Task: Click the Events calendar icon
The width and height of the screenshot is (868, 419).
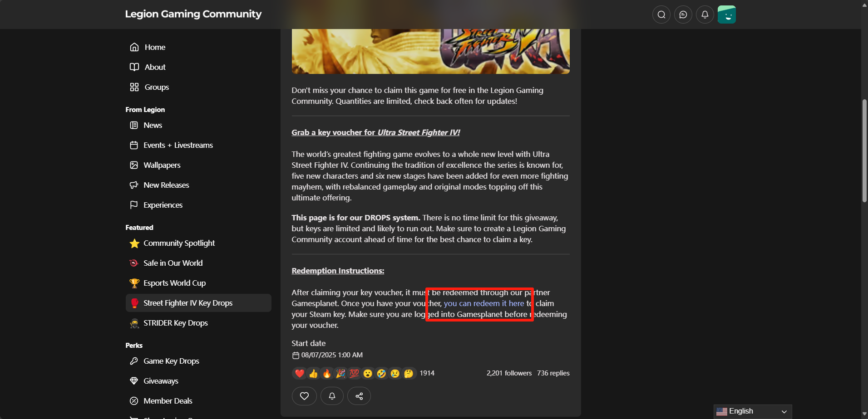Action: pos(134,145)
